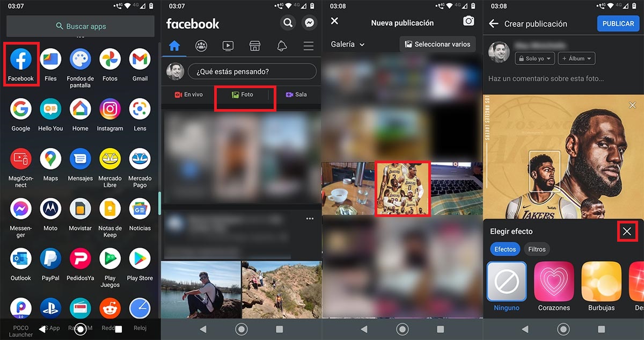
Task: Open the Google Lens app
Action: pos(140,109)
